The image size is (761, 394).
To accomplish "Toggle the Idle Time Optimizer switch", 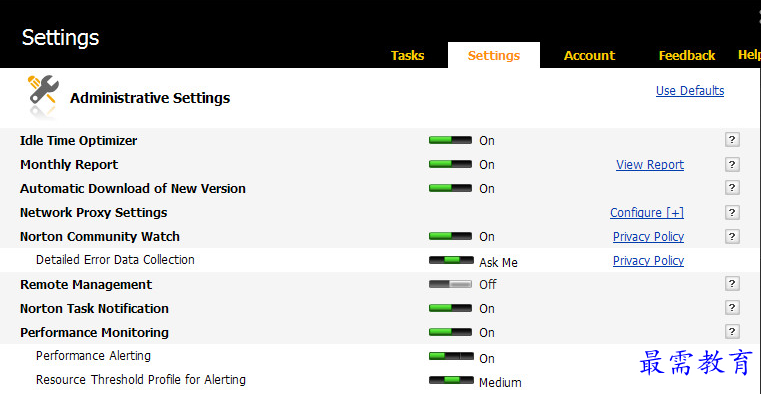I will (x=450, y=140).
